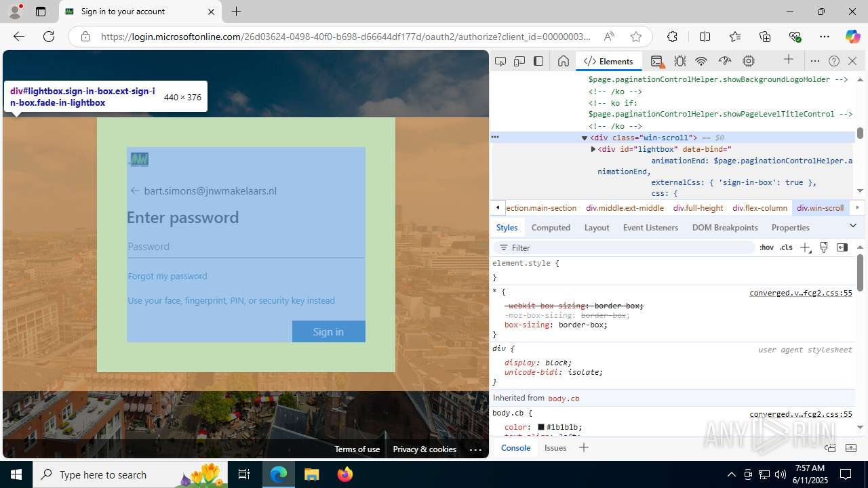Viewport: 868px width, 488px height.
Task: Open Customize and control DevTools menu
Action: click(815, 61)
